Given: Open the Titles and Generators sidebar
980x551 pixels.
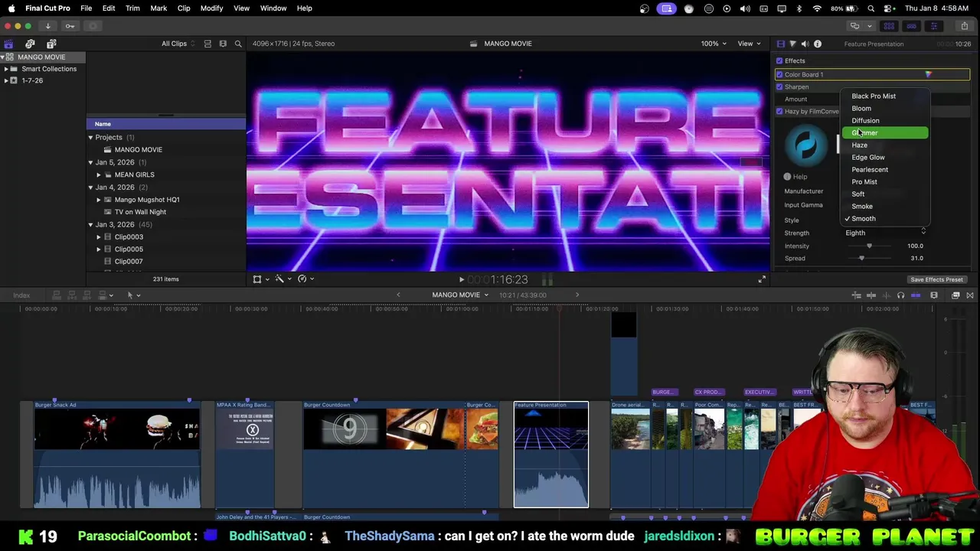Looking at the screenshot, I should point(51,44).
